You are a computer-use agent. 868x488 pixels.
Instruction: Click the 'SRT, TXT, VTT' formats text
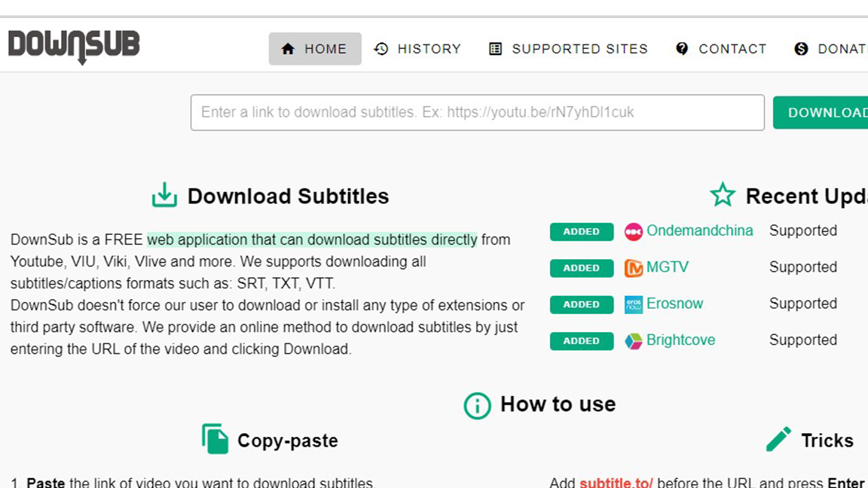tap(286, 283)
